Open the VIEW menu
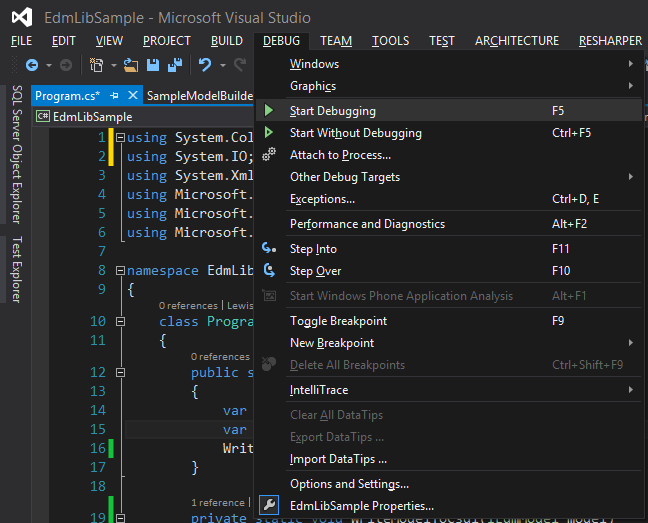Image resolution: width=648 pixels, height=523 pixels. (x=110, y=41)
